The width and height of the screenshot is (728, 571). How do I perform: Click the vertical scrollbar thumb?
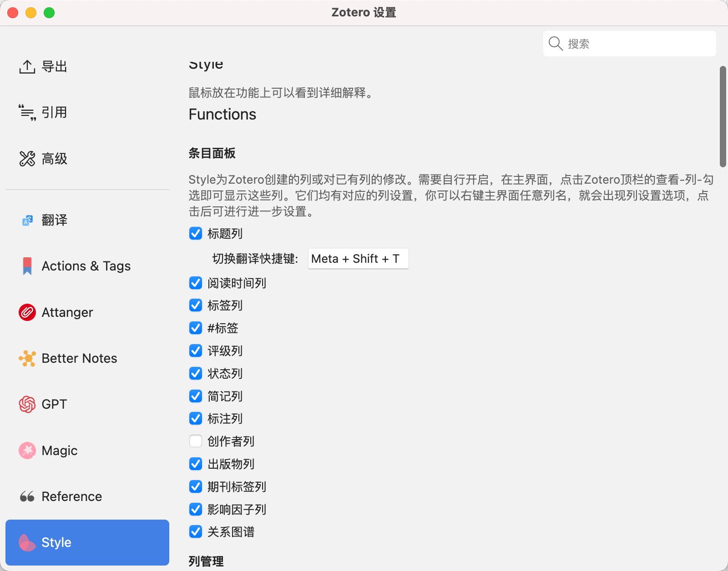723,117
